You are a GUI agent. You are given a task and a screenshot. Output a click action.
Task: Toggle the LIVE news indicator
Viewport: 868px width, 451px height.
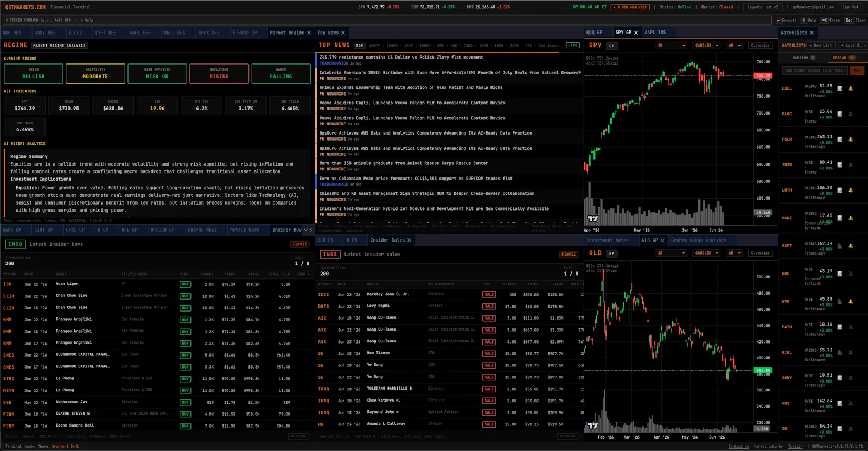click(572, 46)
